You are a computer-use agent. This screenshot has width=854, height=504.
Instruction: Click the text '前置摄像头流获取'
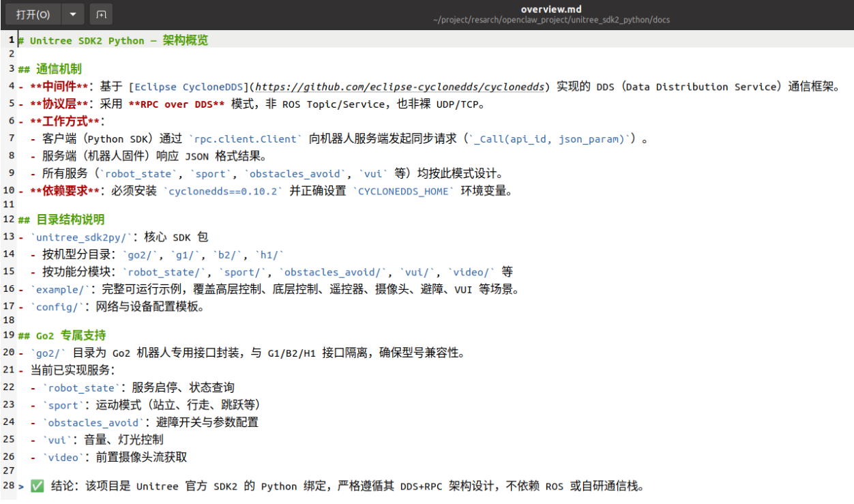[x=141, y=457]
